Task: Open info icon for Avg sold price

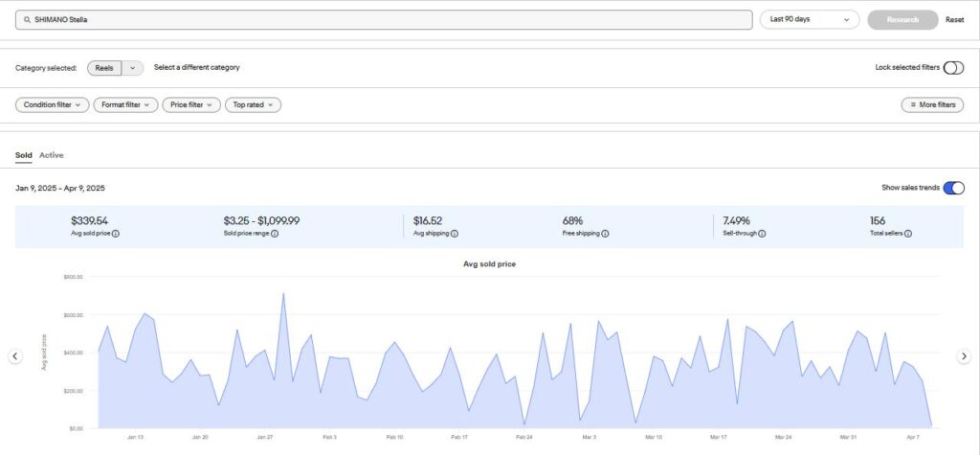Action: [x=116, y=234]
